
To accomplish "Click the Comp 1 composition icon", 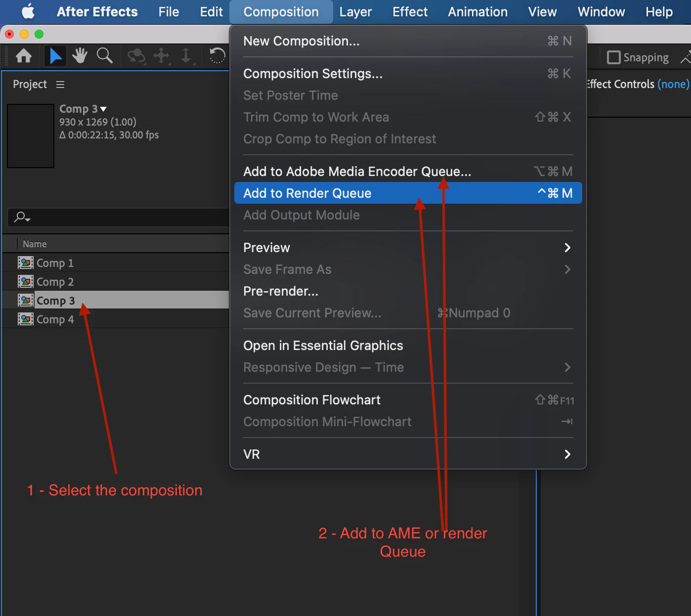I will 26,263.
